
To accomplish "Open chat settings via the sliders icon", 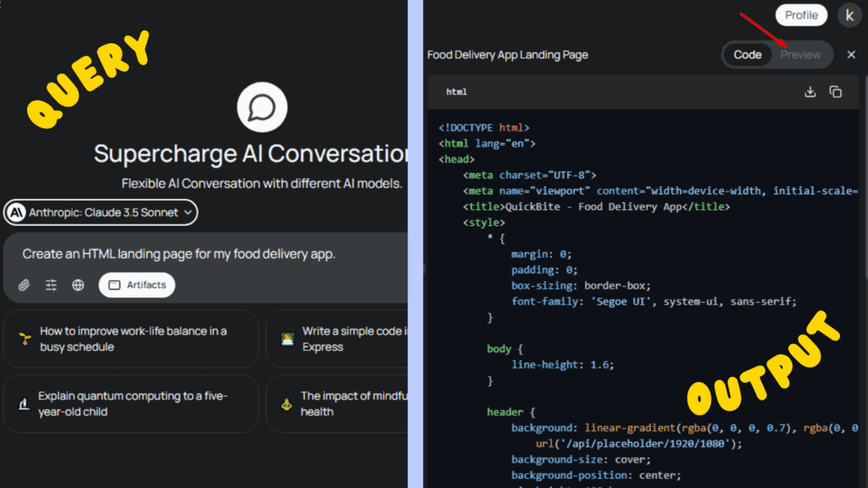I will (x=51, y=284).
